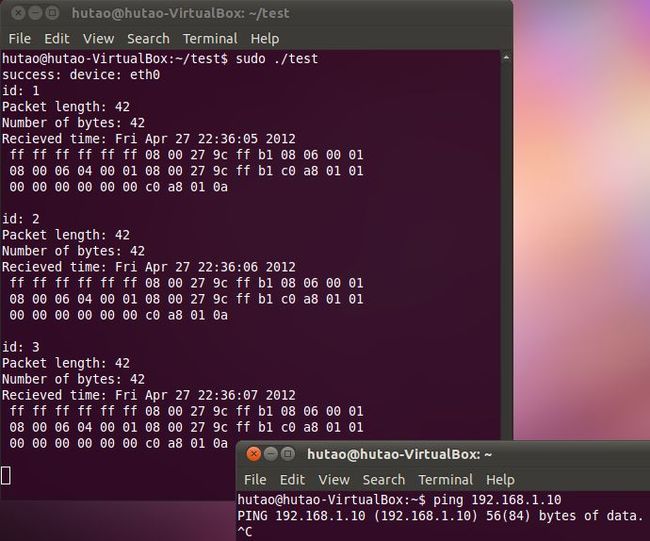Image resolution: width=650 pixels, height=541 pixels.
Task: Click the 'id: 1' line
Action: [x=20, y=90]
